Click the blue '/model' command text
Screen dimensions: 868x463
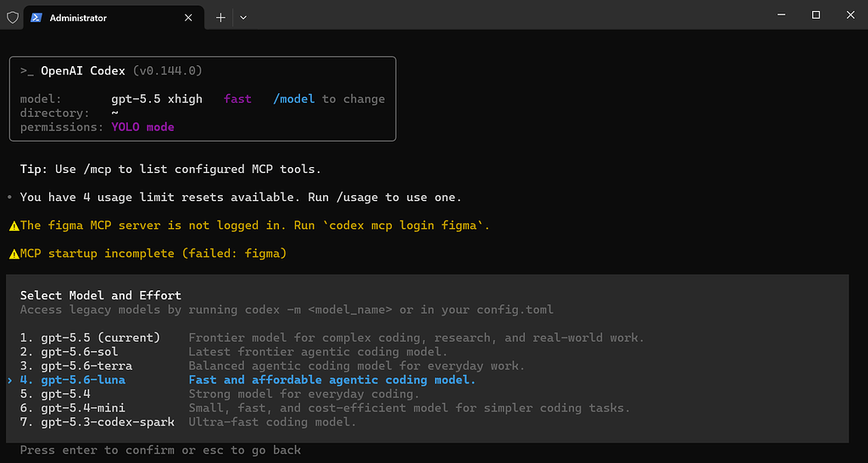click(x=294, y=99)
